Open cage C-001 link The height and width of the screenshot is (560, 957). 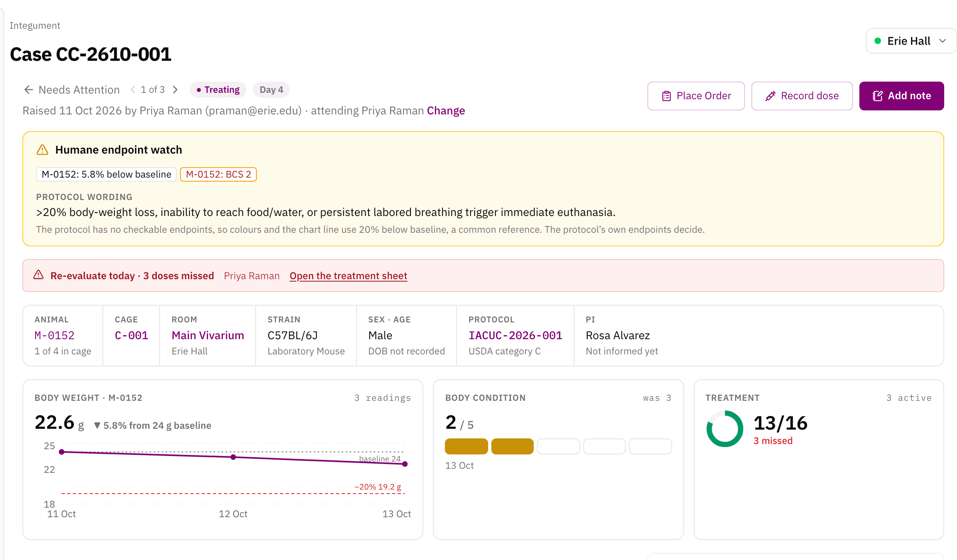pos(131,336)
